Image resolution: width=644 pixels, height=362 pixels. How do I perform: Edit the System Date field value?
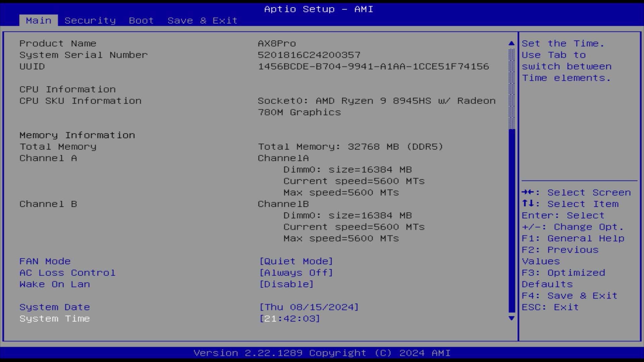click(x=309, y=307)
